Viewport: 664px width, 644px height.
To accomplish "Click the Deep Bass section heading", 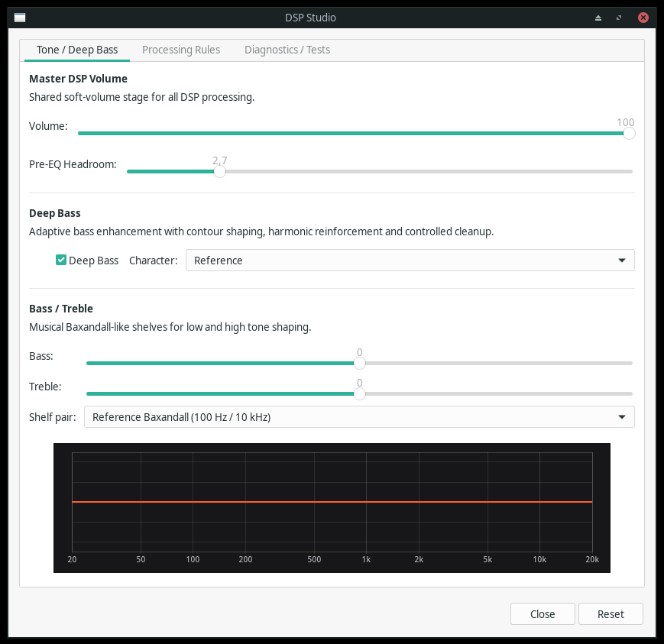I will (x=54, y=213).
